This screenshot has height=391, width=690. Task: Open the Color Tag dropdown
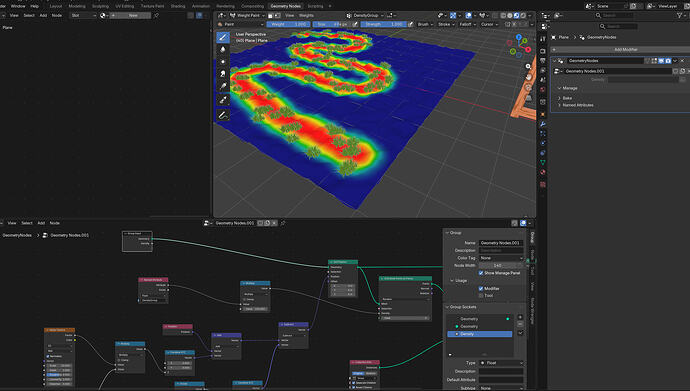tap(501, 258)
